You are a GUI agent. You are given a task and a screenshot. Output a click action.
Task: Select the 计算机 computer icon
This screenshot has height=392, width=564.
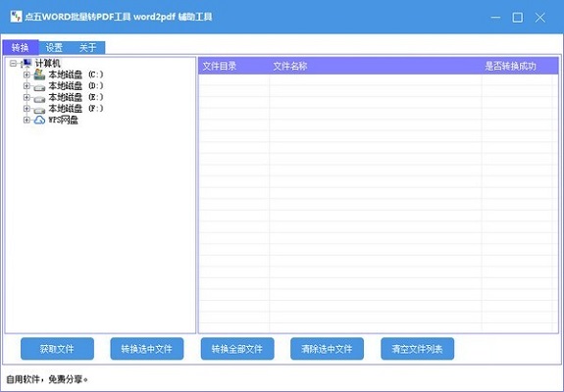[27, 64]
